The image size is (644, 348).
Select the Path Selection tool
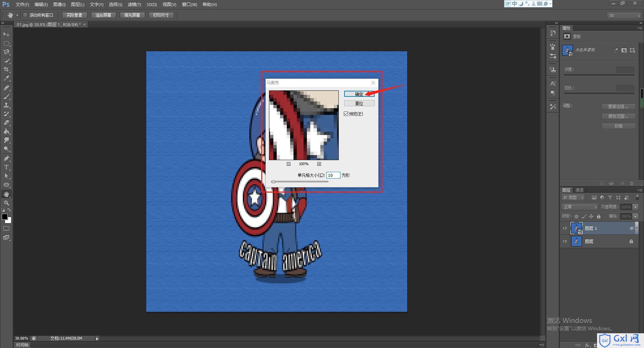coord(6,176)
